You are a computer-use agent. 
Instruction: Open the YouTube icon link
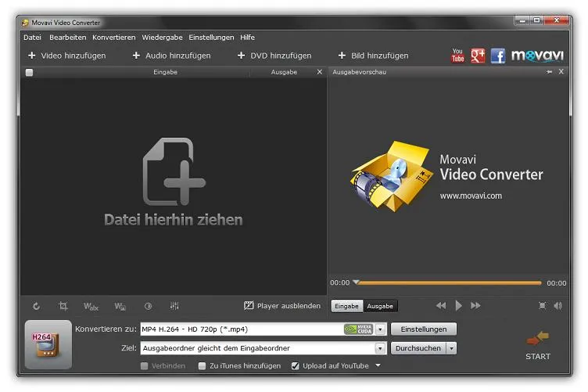(457, 56)
